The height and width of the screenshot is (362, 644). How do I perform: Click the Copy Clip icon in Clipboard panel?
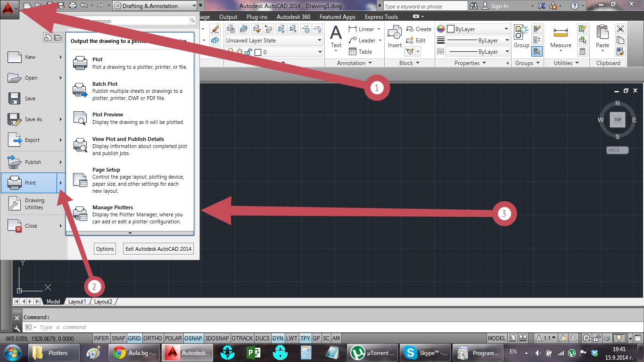point(620,40)
